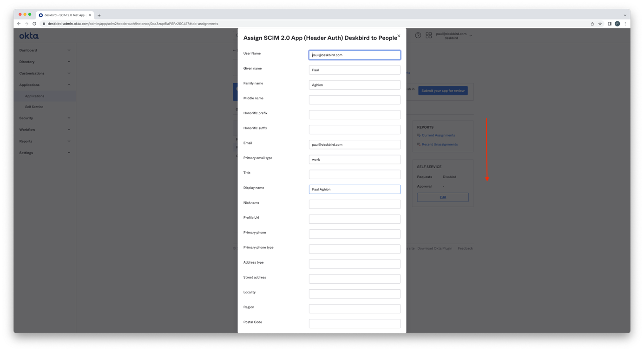Reload the page with refresh icon

(34, 24)
